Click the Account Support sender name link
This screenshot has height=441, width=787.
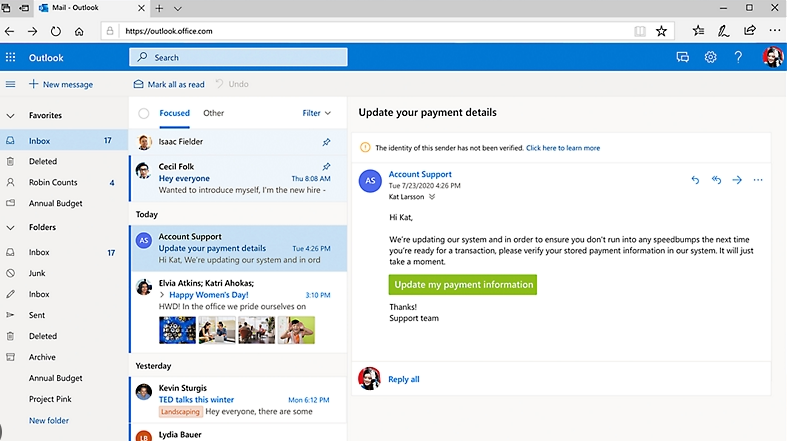[x=420, y=174]
